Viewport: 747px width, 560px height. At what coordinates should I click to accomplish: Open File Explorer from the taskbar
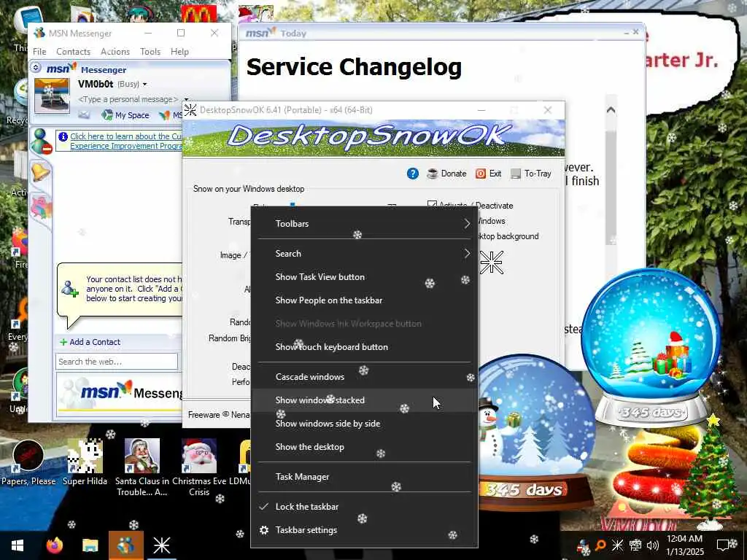(x=90, y=545)
